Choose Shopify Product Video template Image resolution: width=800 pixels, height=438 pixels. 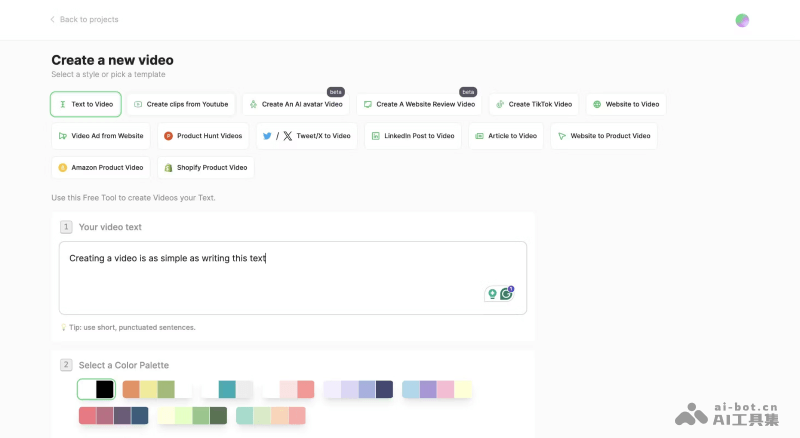[x=205, y=167]
